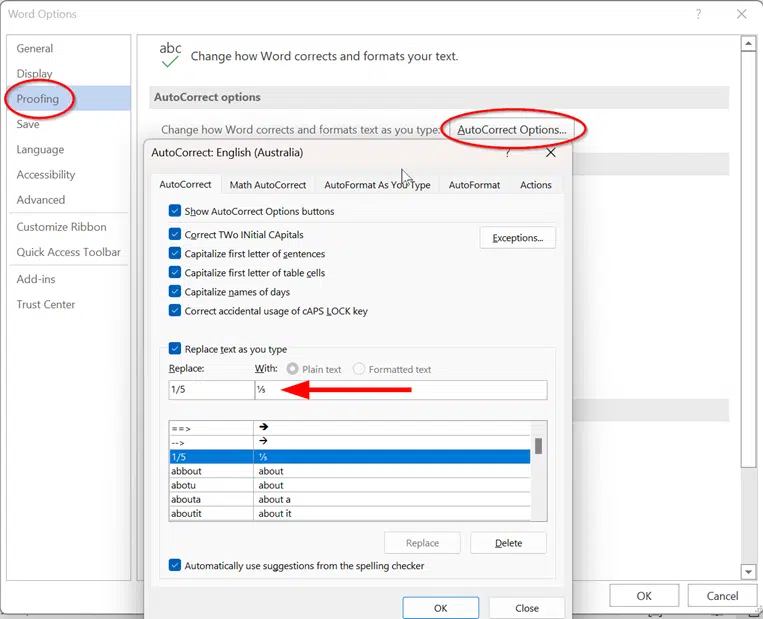Click the With field containing ⅕
763x619 pixels.
coord(401,390)
